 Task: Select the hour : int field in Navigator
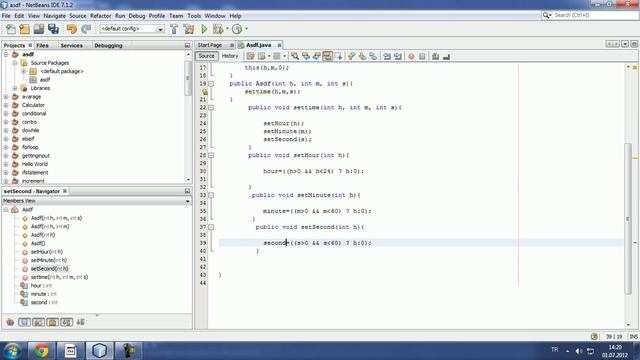41,285
